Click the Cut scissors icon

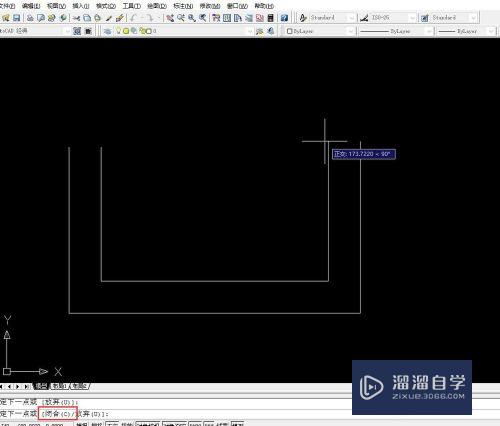pyautogui.click(x=76, y=18)
